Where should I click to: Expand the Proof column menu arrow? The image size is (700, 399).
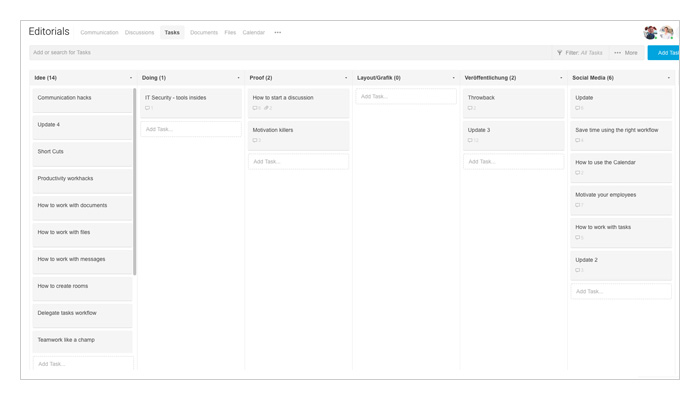(x=346, y=78)
